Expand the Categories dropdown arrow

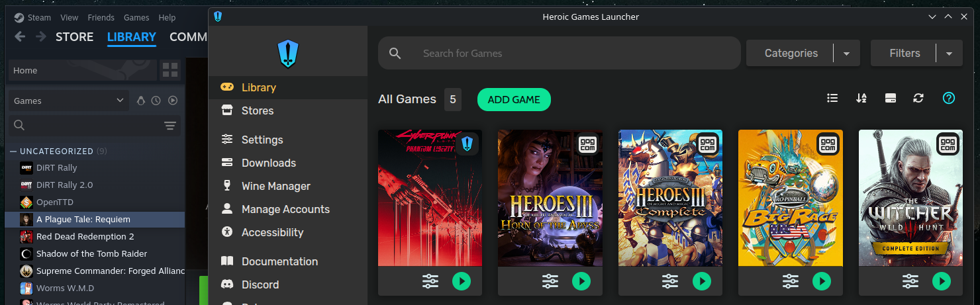[846, 54]
